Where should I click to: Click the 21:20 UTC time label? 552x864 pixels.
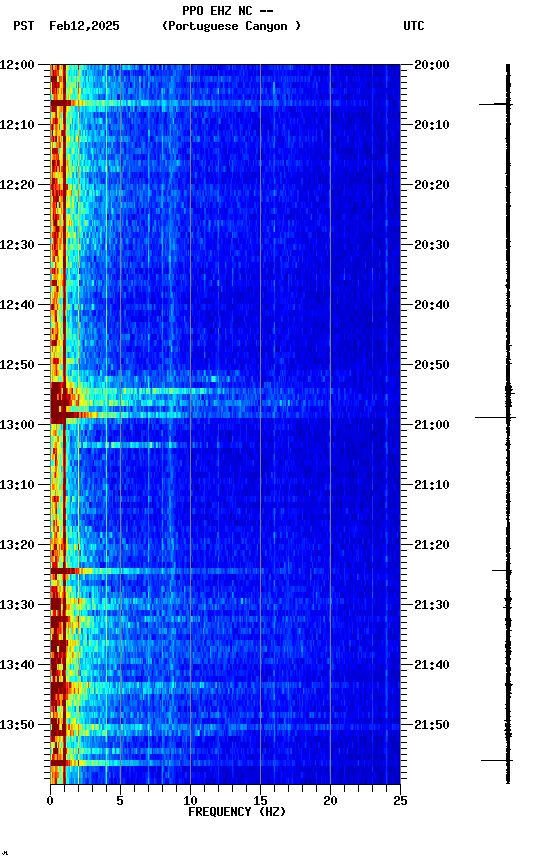coord(432,546)
